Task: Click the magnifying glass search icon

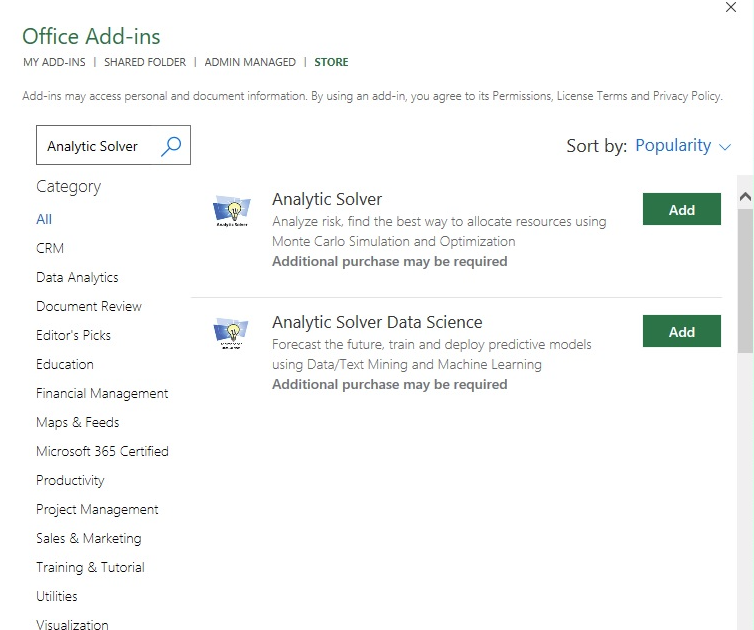Action: [171, 146]
